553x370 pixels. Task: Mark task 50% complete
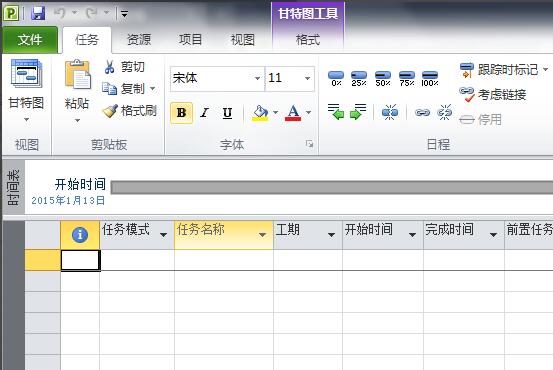[383, 78]
